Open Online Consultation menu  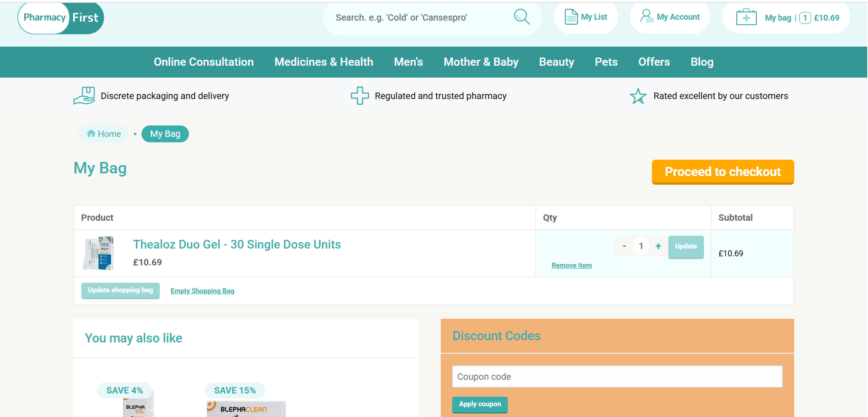(203, 62)
